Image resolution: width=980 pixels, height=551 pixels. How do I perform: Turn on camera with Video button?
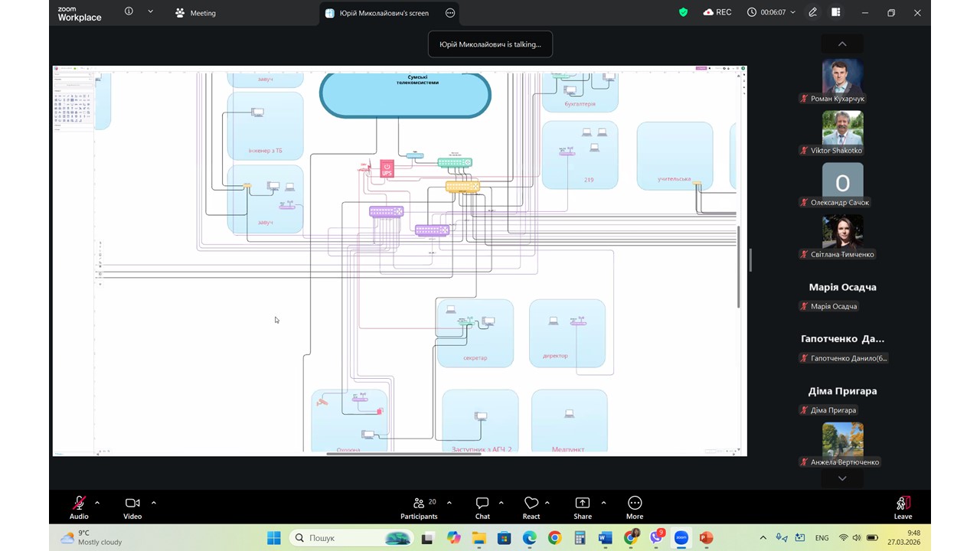[132, 507]
